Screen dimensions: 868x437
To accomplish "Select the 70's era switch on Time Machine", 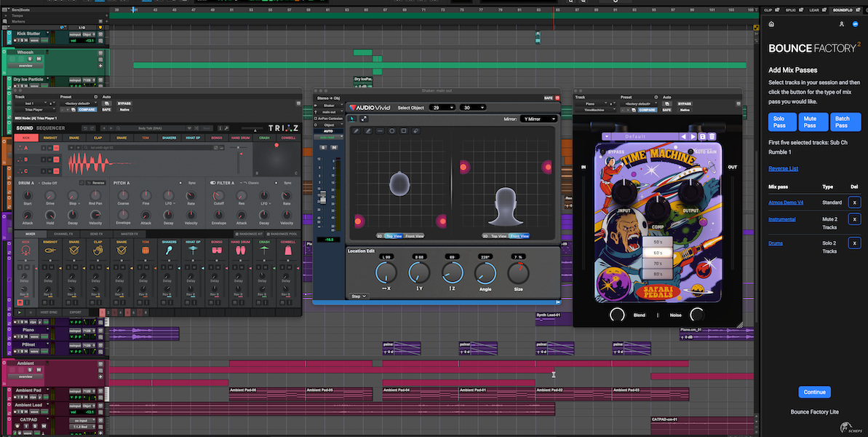I will pyautogui.click(x=657, y=263).
